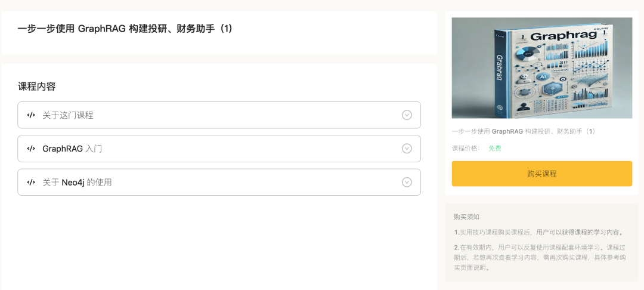
Task: Click the Graphrag course cover image
Action: (541, 67)
